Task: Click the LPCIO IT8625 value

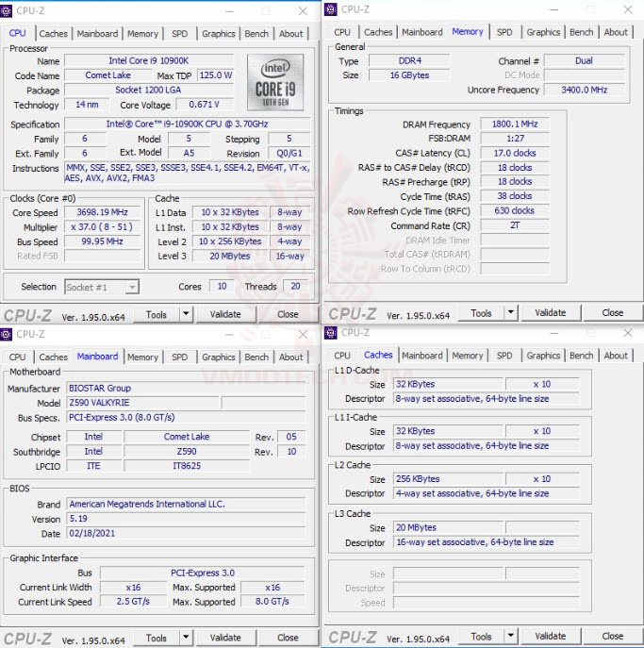Action: pyautogui.click(x=187, y=466)
